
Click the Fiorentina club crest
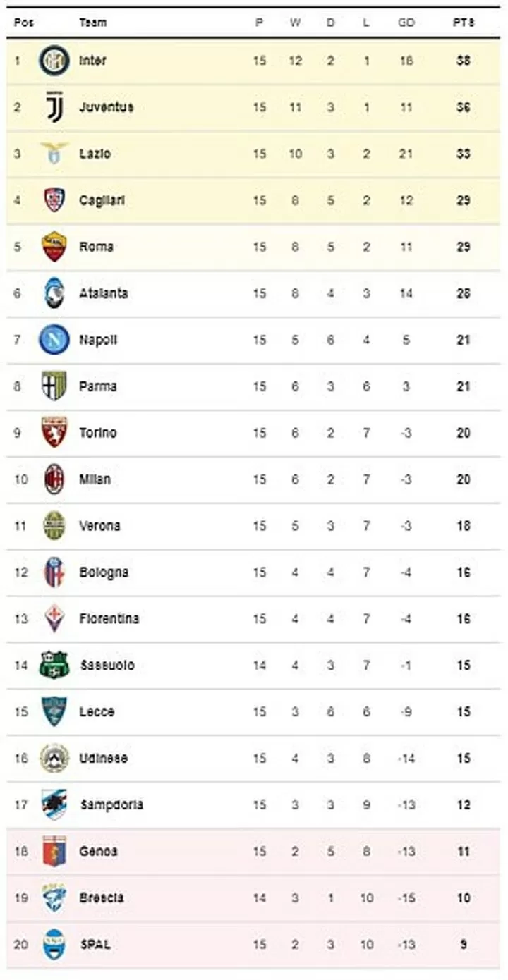tap(54, 619)
